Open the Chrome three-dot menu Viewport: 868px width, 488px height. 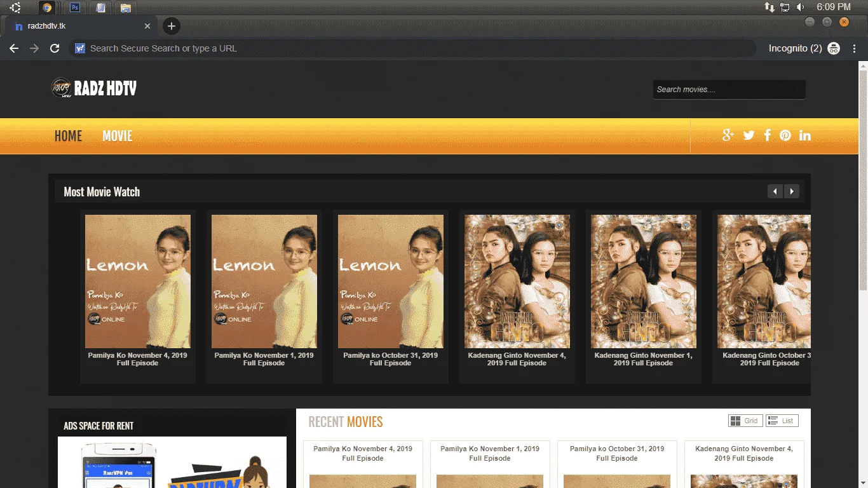[x=855, y=48]
